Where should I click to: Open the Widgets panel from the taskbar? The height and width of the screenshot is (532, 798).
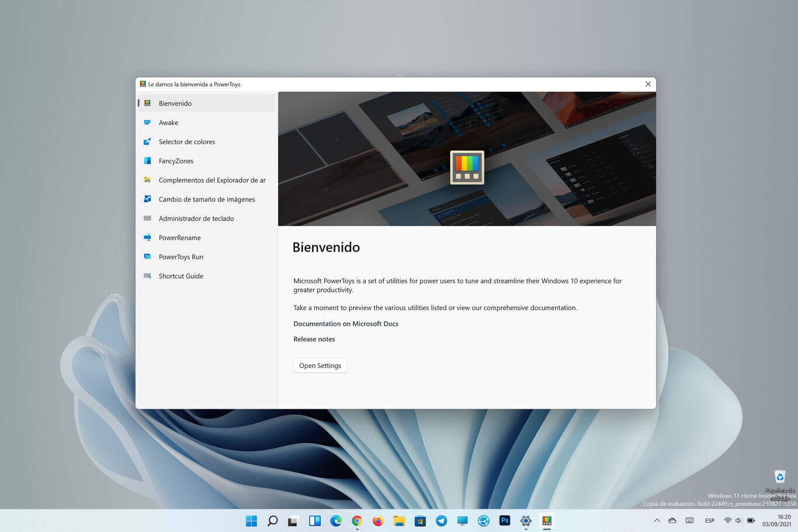315,521
